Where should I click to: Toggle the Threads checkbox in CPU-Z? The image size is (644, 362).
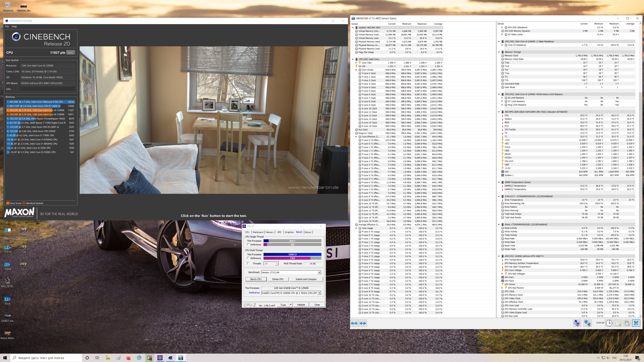click(x=248, y=263)
